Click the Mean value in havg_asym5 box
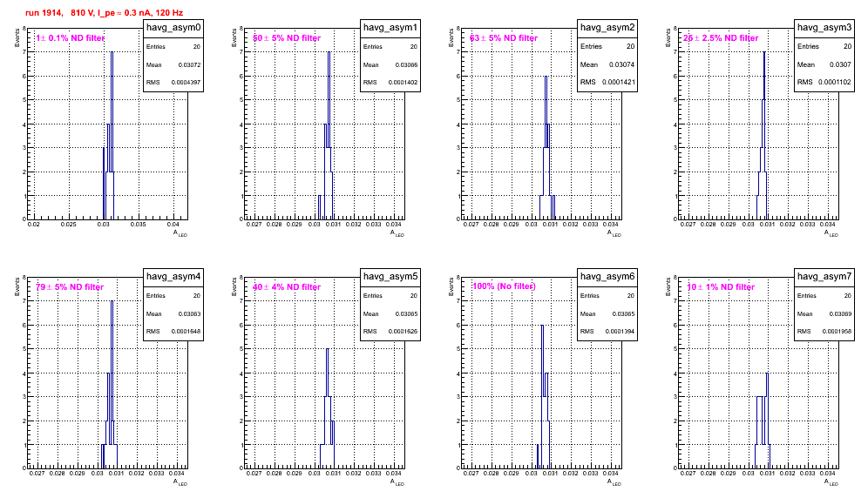 tap(406, 313)
